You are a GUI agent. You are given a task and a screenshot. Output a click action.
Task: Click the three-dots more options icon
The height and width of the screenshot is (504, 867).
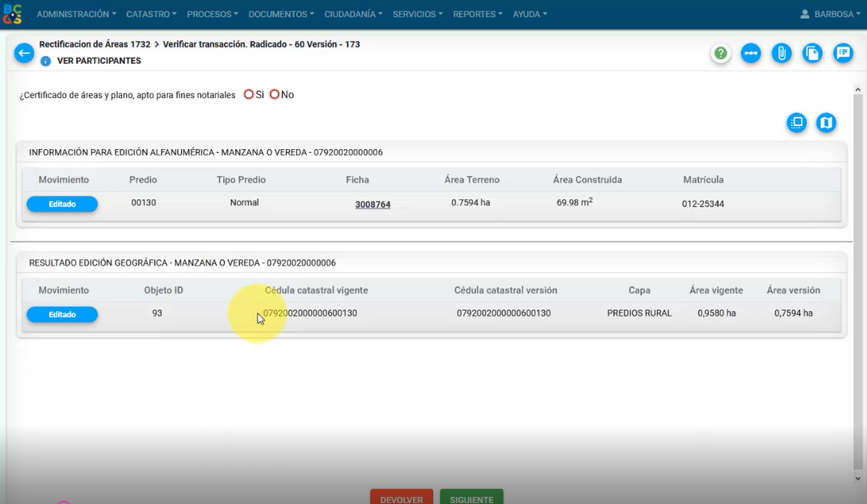751,53
